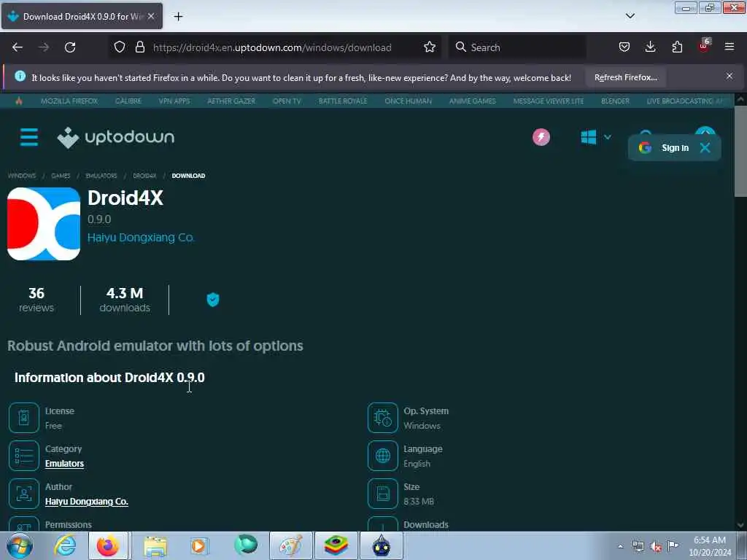
Task: Click the Op. System chip icon
Action: coord(382,418)
